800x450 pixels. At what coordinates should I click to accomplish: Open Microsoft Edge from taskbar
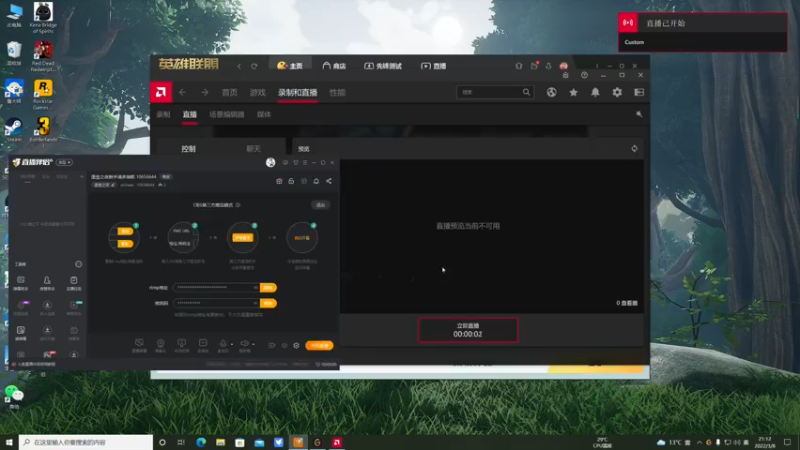(201, 442)
